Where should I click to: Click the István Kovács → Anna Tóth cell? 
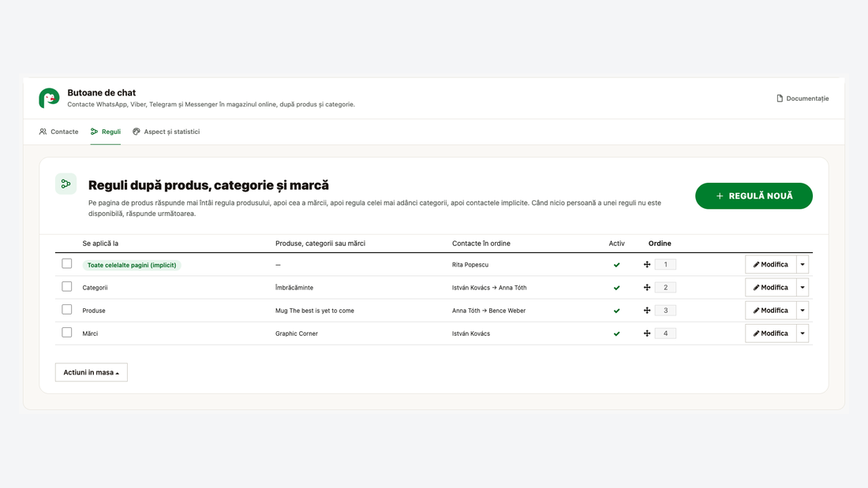pos(489,288)
